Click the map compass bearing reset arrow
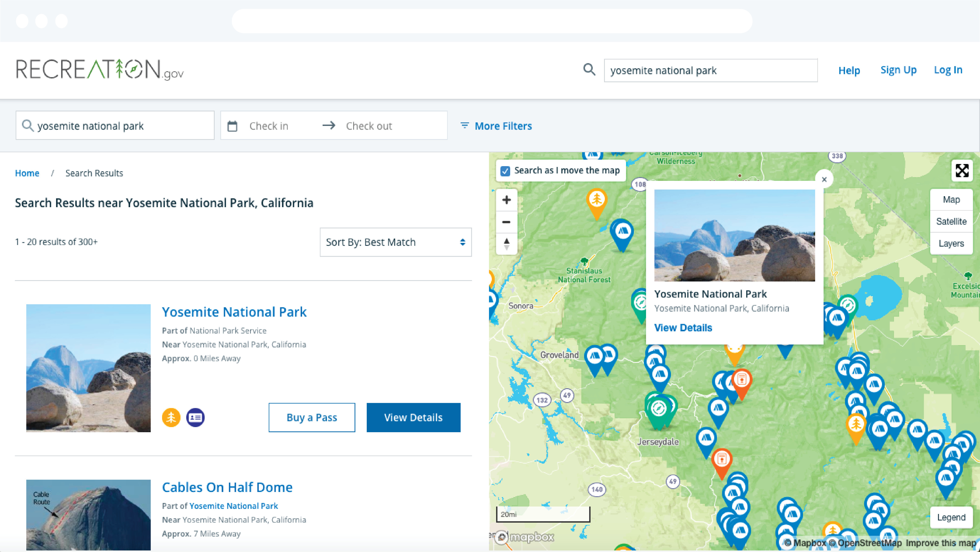Viewport: 980px width, 552px height. pyautogui.click(x=506, y=244)
